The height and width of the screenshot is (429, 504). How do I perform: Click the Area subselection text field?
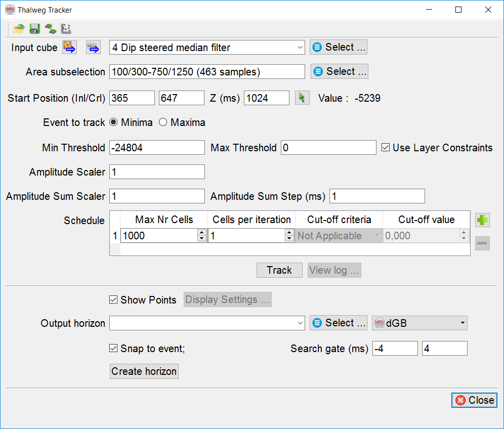(207, 71)
